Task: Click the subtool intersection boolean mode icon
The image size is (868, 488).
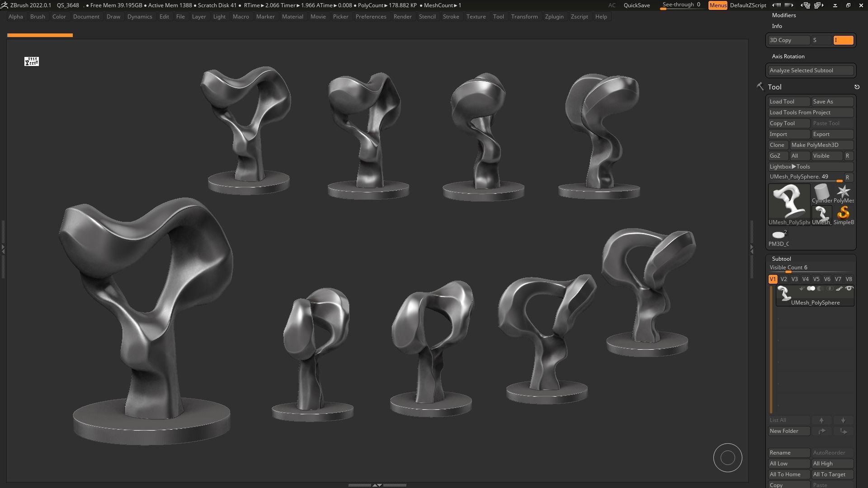Action: pos(830,289)
